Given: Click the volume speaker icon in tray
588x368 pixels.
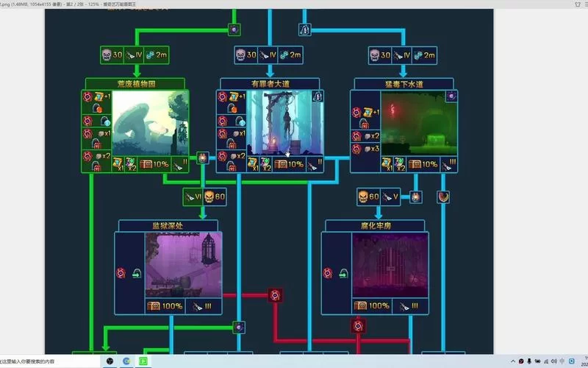Looking at the screenshot, I should click(554, 361).
